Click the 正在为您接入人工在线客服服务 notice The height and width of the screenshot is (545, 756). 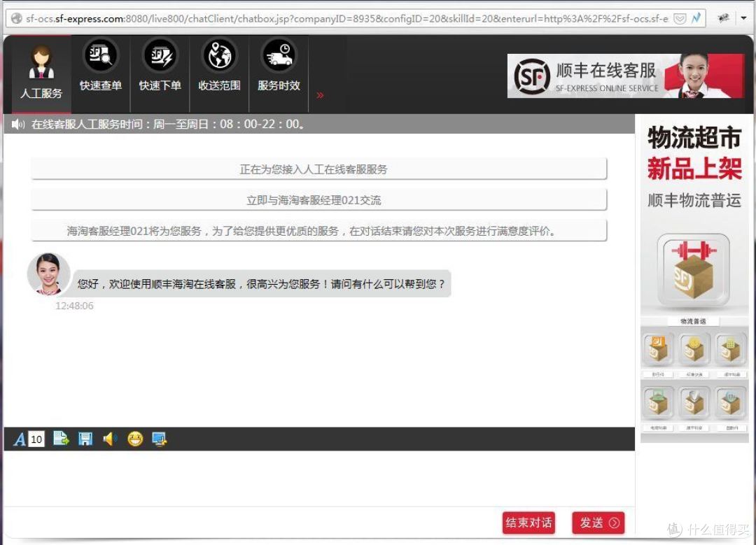click(x=318, y=169)
